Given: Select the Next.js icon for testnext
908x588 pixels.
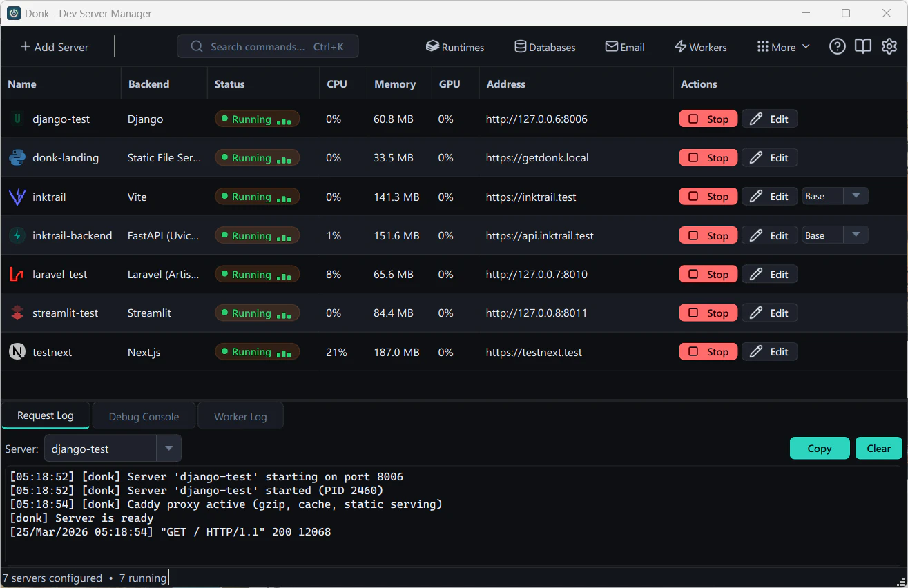Looking at the screenshot, I should click(17, 351).
